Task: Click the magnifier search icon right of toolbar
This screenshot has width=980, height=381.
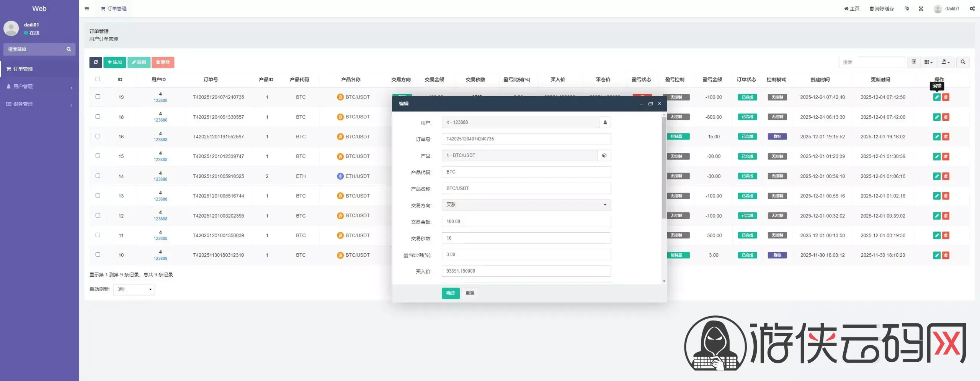Action: [963, 62]
